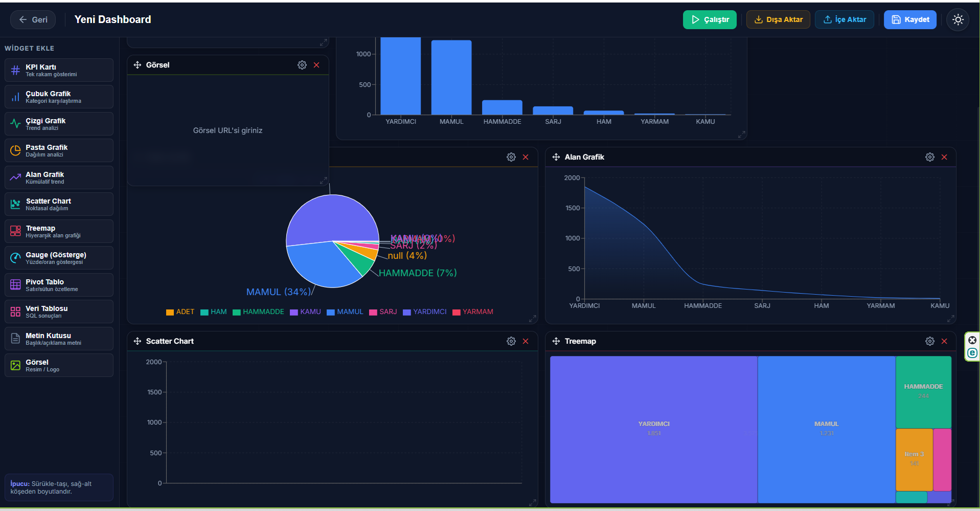Screen dimensions: 980x511
Task: Click the YARMAM red legend swatch
Action: pyautogui.click(x=457, y=312)
